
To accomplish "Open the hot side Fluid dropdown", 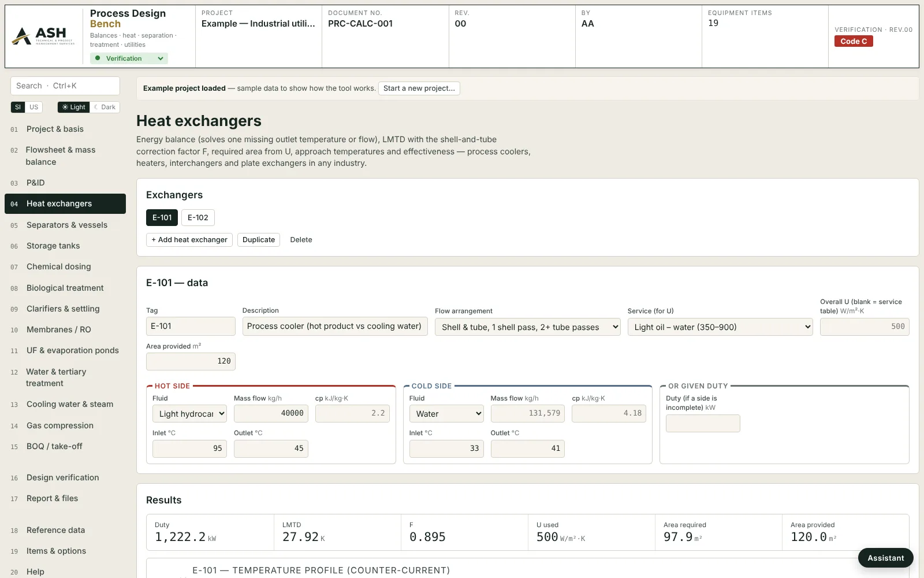I will [x=189, y=414].
